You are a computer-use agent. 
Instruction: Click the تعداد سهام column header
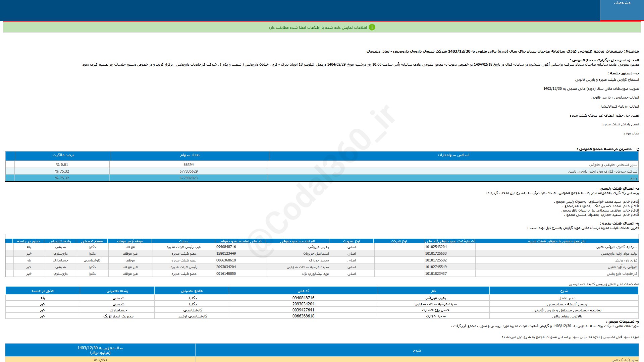pyautogui.click(x=190, y=155)
